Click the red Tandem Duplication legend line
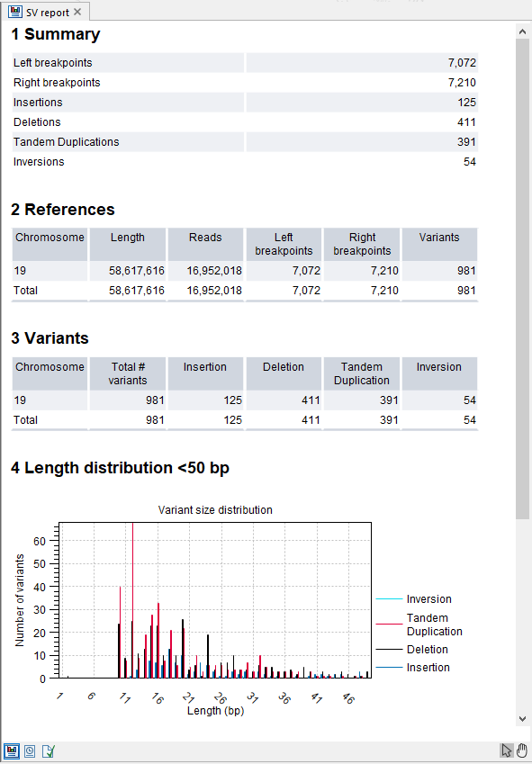 (389, 625)
